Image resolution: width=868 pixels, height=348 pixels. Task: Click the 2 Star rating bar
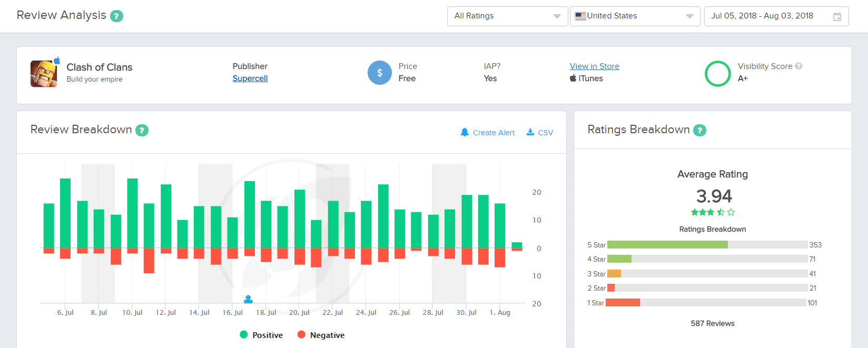pos(707,288)
